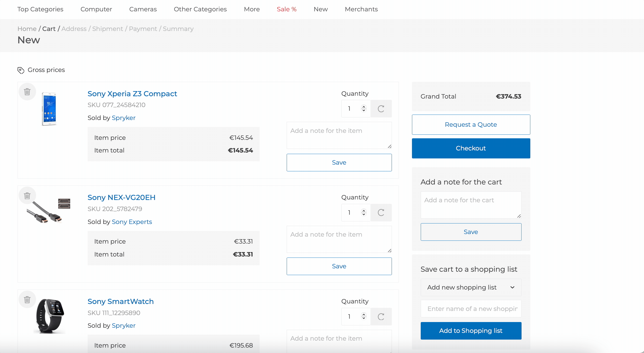This screenshot has height=353, width=644.
Task: Open Other Categories menu
Action: [x=200, y=9]
